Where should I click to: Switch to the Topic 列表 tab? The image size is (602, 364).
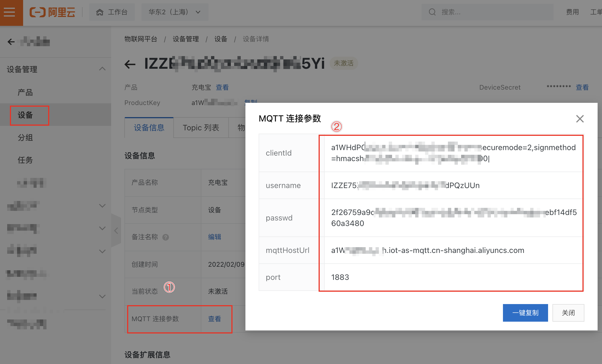pyautogui.click(x=201, y=128)
